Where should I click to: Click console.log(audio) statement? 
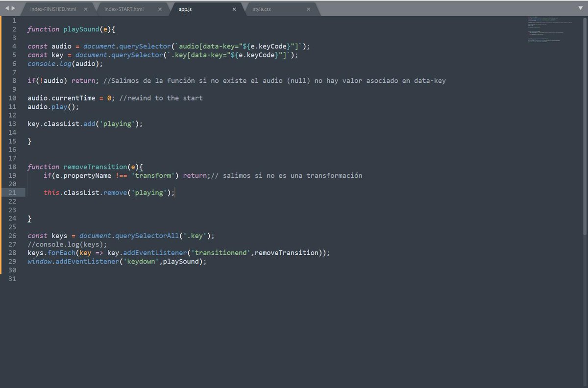[x=65, y=64]
